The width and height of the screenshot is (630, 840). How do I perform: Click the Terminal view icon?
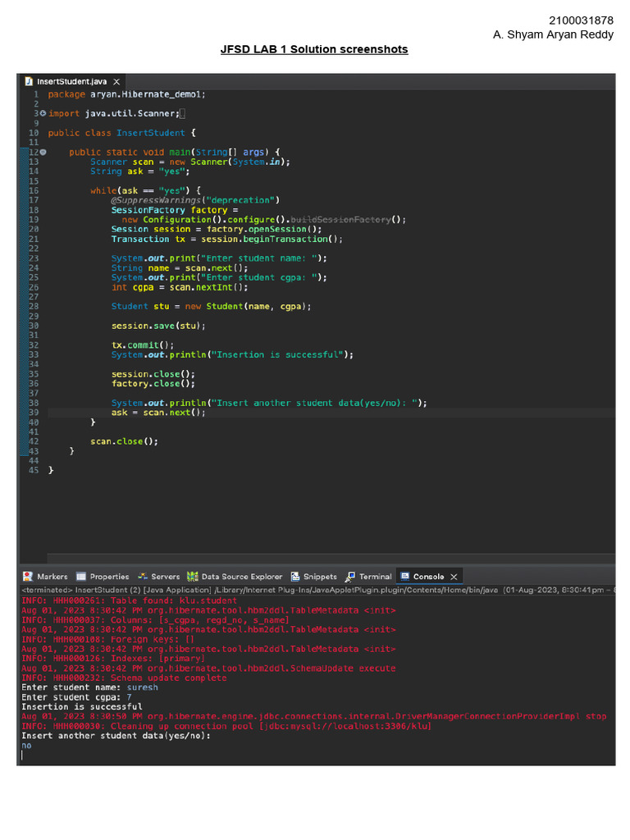pos(351,577)
